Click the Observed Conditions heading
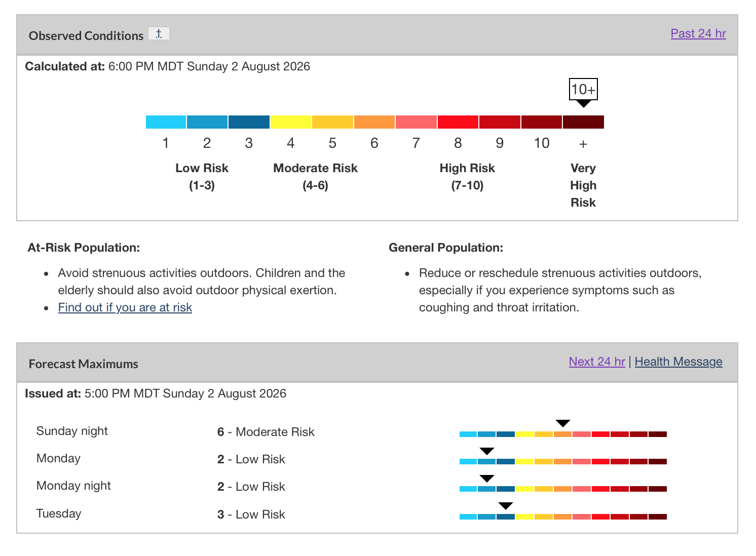 [x=86, y=36]
